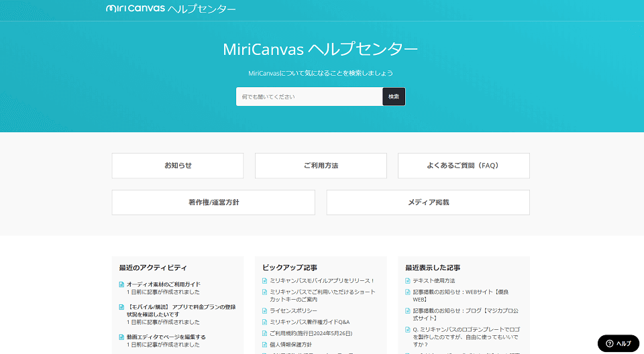Screen dimensions: 644x354
Task: Click question-mark icon in ヘルプ widget
Action: [610, 343]
